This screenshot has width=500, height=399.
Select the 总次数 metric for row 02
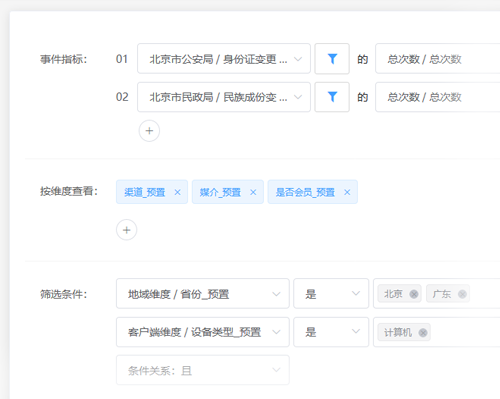click(x=438, y=97)
